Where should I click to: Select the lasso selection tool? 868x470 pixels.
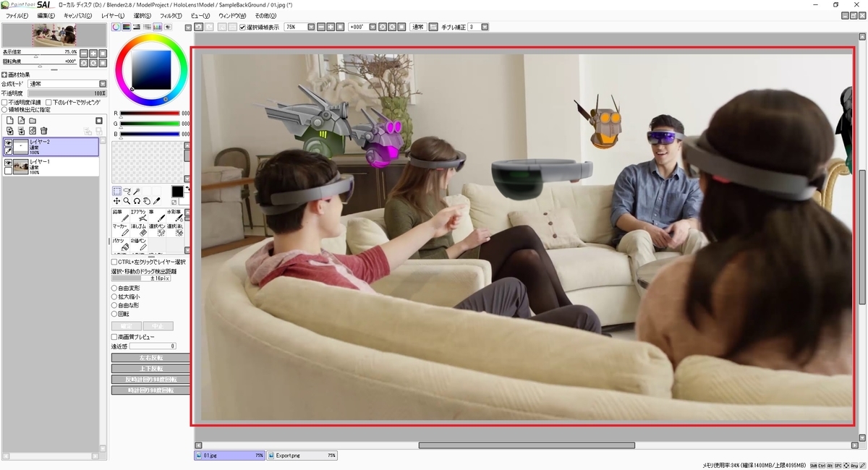pos(127,191)
